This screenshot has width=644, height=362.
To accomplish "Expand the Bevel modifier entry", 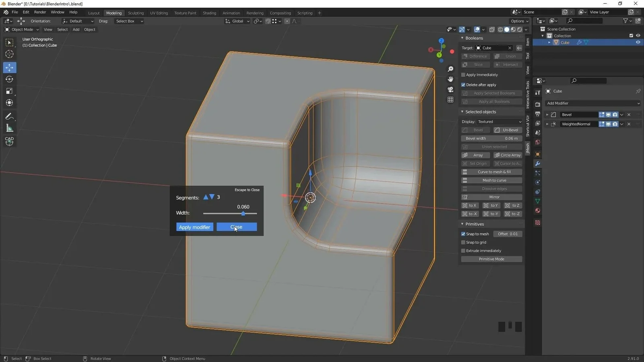I will tap(547, 114).
